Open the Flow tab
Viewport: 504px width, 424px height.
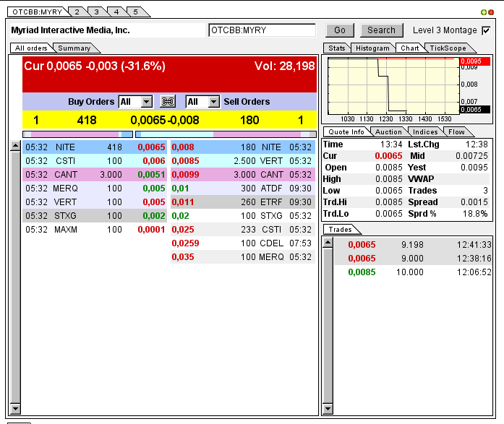pos(456,132)
